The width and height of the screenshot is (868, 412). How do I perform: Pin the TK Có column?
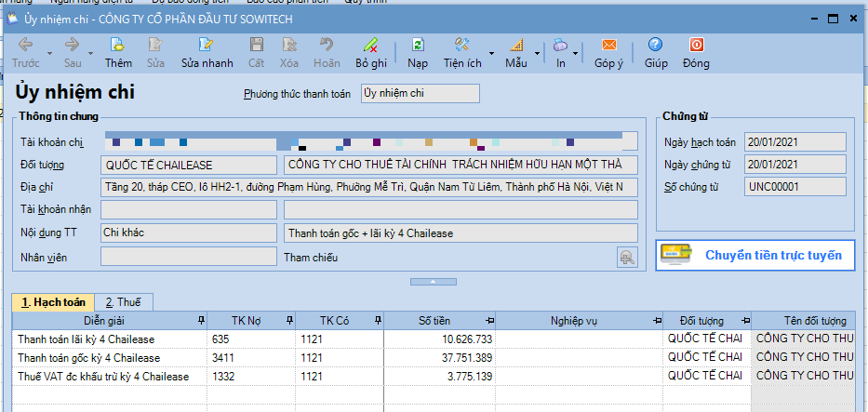[x=378, y=320]
